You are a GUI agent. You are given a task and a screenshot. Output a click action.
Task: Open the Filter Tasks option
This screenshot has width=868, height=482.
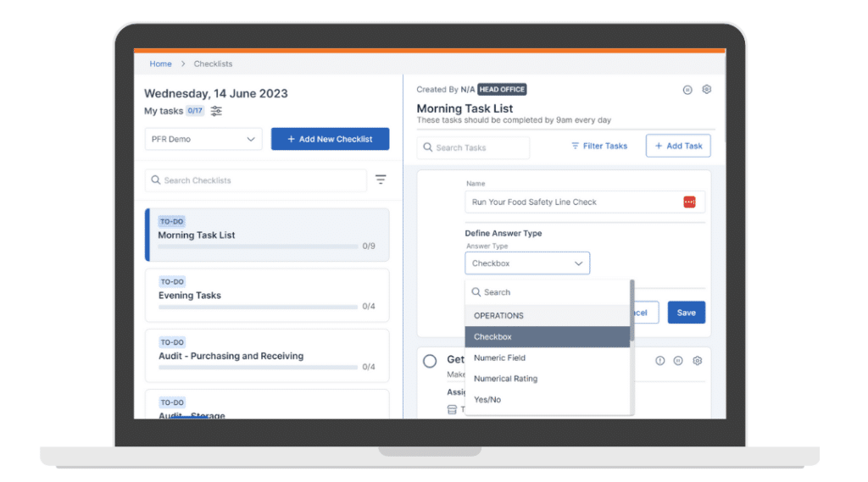(x=599, y=146)
